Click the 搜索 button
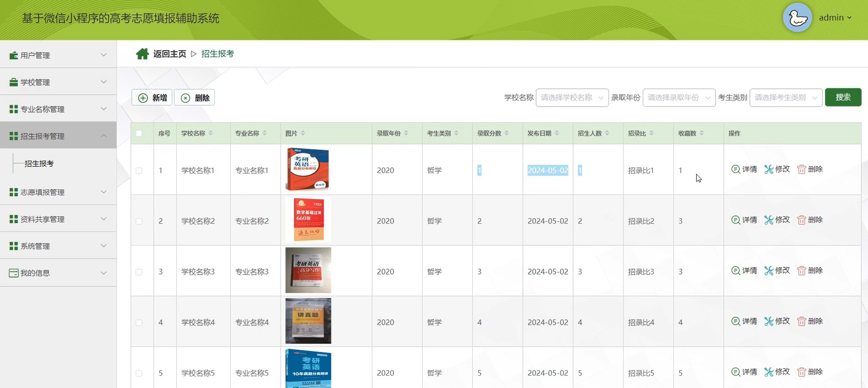 tap(843, 97)
